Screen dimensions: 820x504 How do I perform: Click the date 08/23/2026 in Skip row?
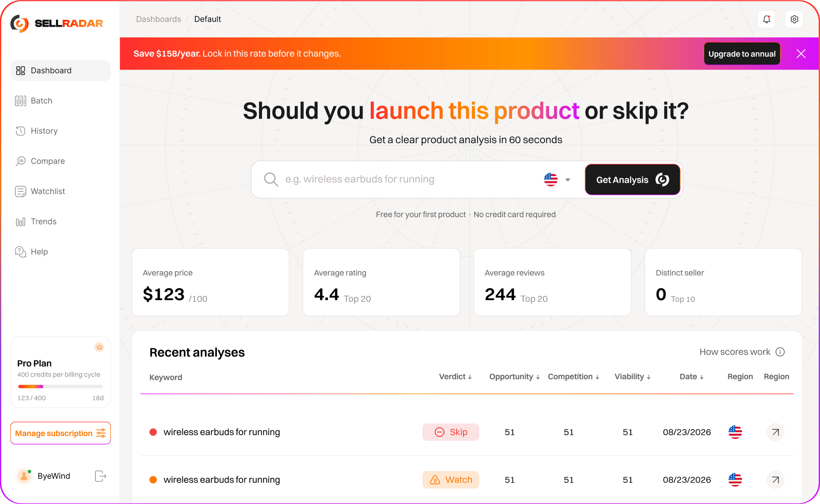click(x=687, y=432)
